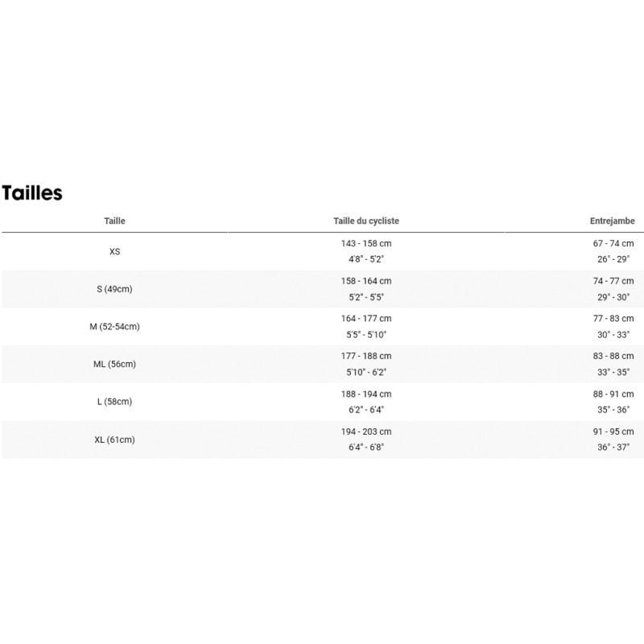Select the 158 - 164 cm rider height
The width and height of the screenshot is (644, 644).
[366, 281]
